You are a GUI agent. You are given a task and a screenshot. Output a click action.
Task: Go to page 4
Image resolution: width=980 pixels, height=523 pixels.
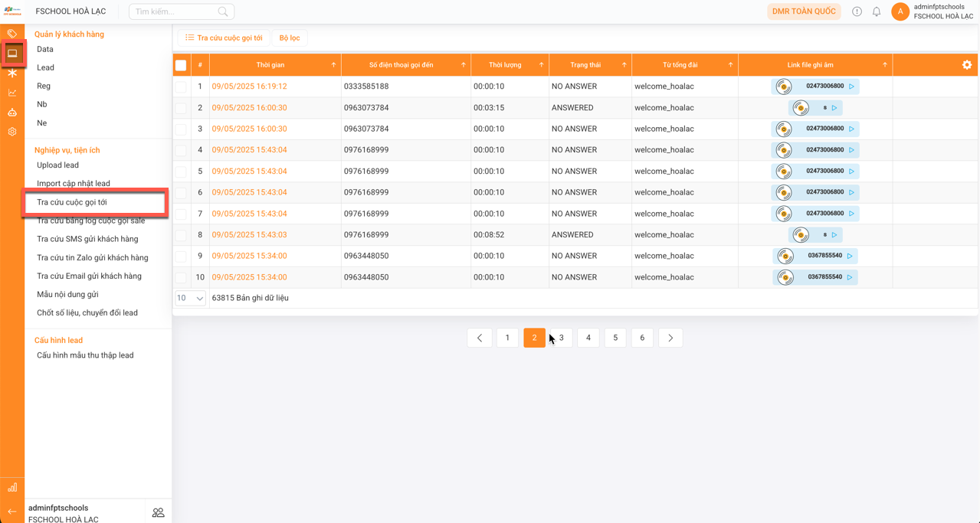[588, 338]
